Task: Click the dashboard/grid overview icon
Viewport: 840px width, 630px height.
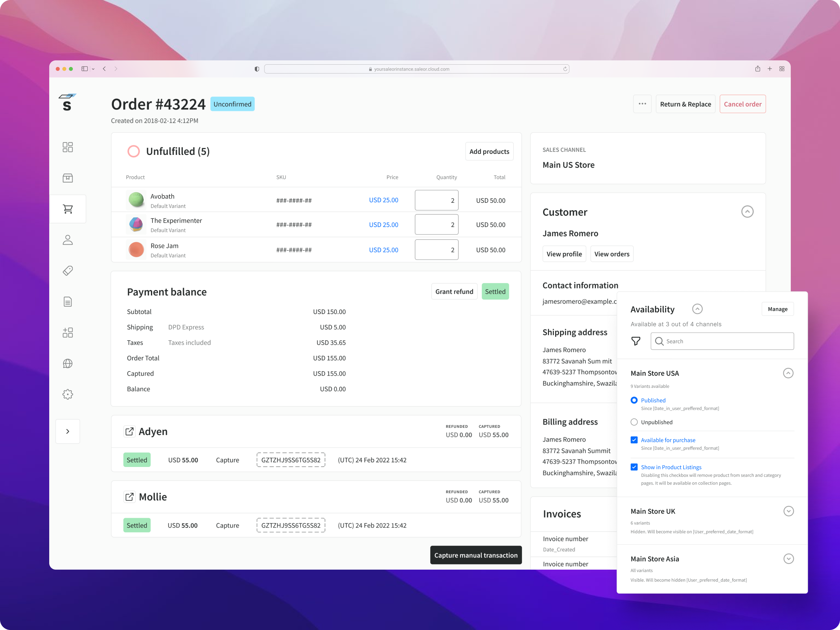Action: click(x=68, y=147)
